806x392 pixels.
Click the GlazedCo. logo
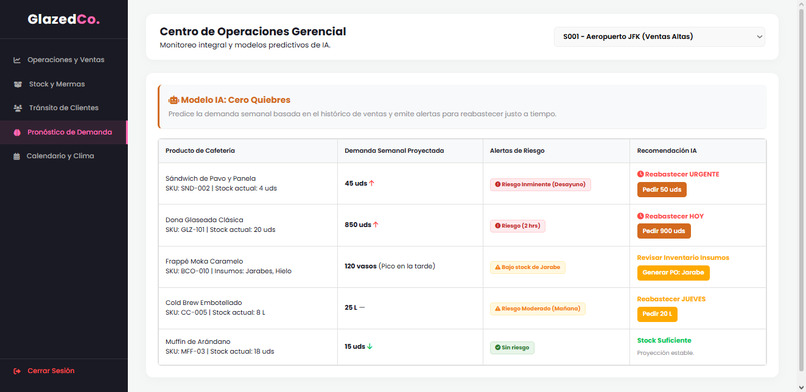(64, 20)
